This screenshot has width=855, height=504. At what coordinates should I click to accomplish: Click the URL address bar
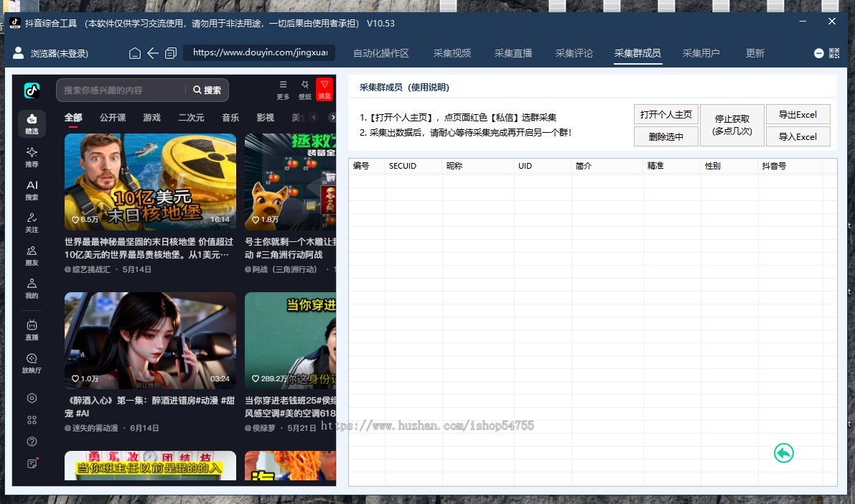(x=260, y=52)
